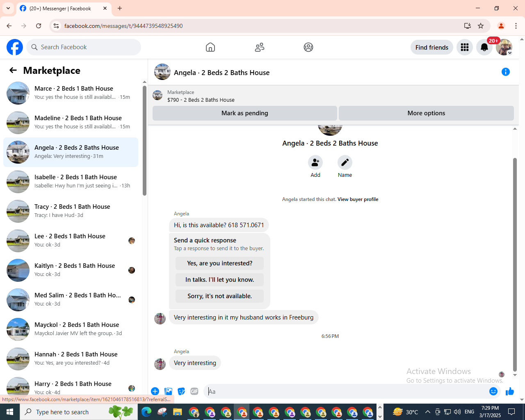Select Angela 2 Beds 2 Baths conversation
The image size is (525, 420).
click(71, 152)
